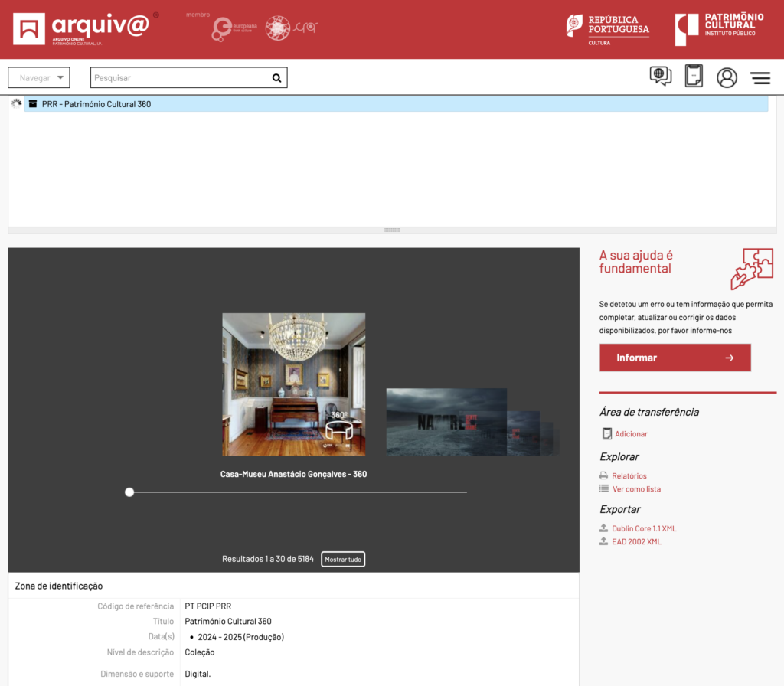The height and width of the screenshot is (686, 784).
Task: Open the hamburger main menu
Action: [760, 77]
